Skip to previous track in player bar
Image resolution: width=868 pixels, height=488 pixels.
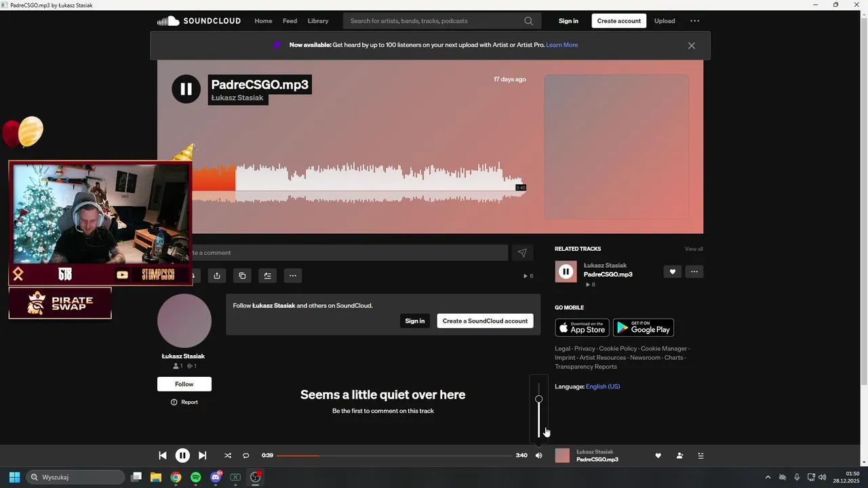pyautogui.click(x=163, y=455)
